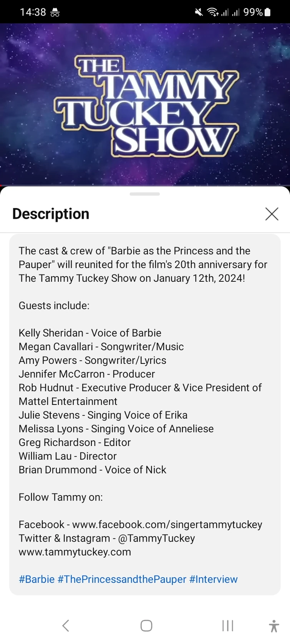290x644 pixels.
Task: Visit the www.tammytuckey.com website link
Action: [x=75, y=552]
